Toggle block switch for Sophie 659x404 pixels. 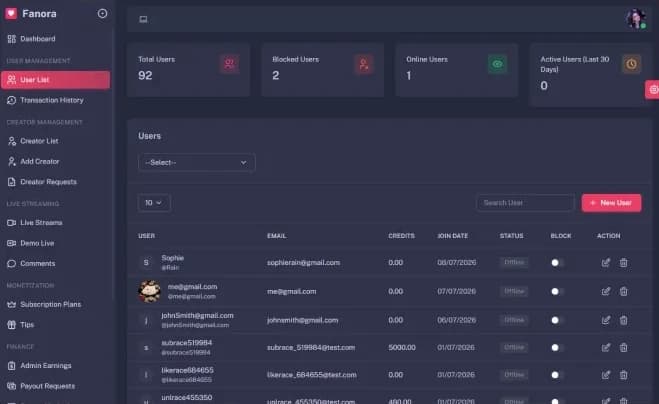point(557,263)
